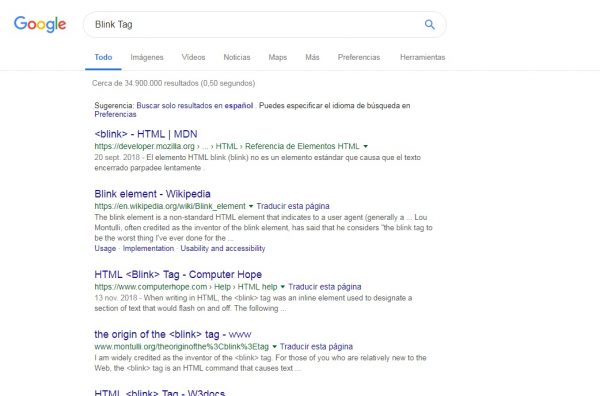Click the Google logo
The image size is (600, 396).
(x=40, y=24)
